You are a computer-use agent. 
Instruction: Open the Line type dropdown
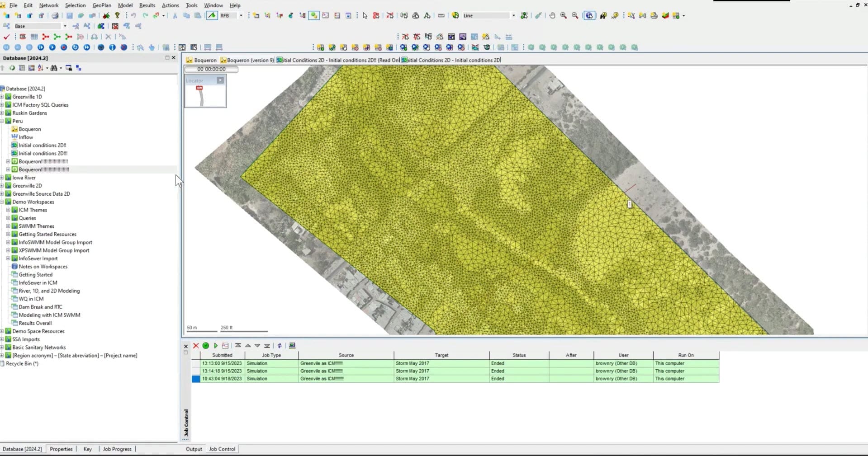tap(513, 15)
